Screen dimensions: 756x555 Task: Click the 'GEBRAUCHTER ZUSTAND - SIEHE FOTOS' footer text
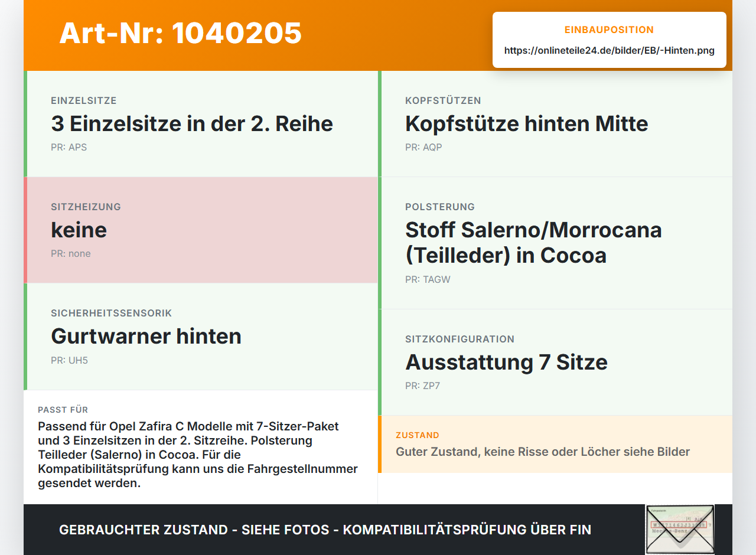pos(325,530)
